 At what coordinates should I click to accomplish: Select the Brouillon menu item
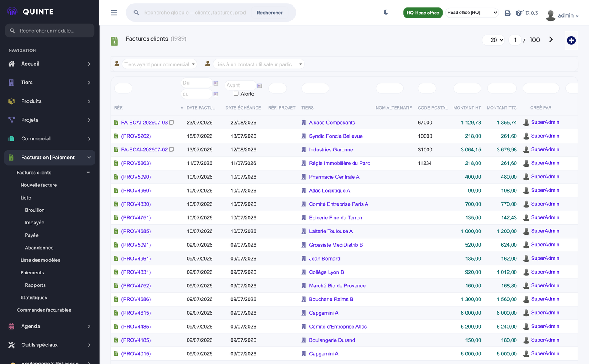35,210
